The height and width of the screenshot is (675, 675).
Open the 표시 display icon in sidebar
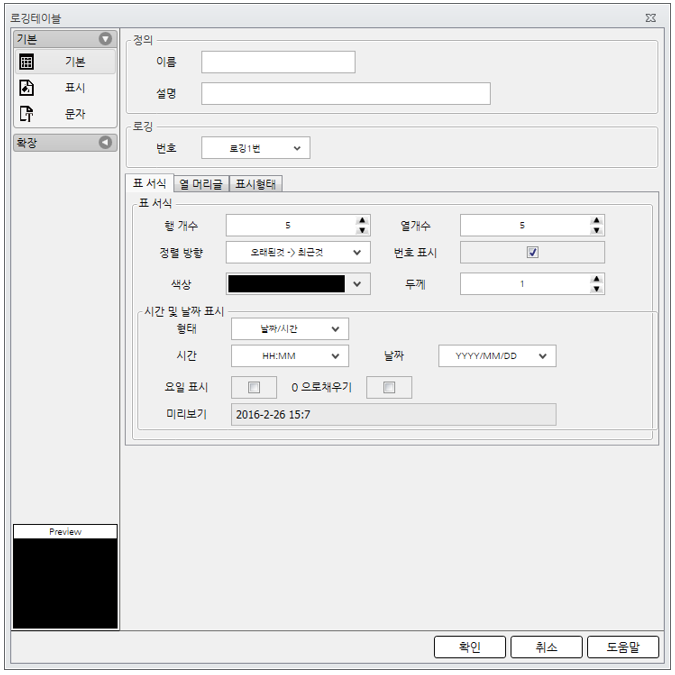(x=27, y=88)
